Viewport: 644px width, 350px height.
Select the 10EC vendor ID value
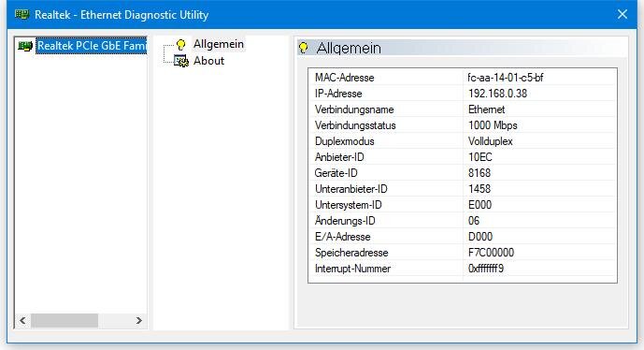[479, 157]
